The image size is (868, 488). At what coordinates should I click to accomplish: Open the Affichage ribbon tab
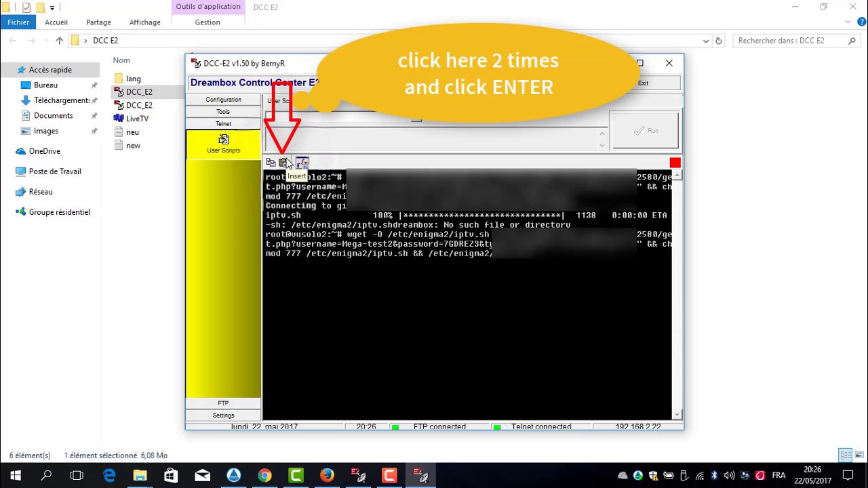click(144, 22)
